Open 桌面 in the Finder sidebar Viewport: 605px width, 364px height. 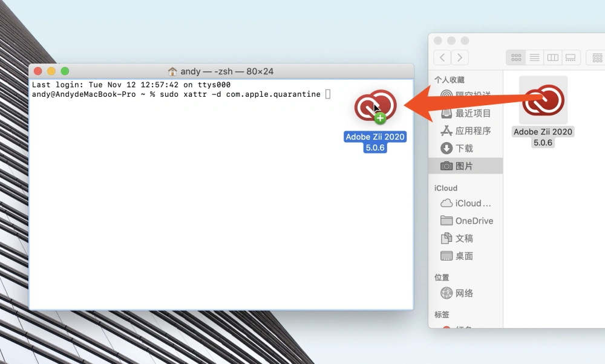[465, 256]
